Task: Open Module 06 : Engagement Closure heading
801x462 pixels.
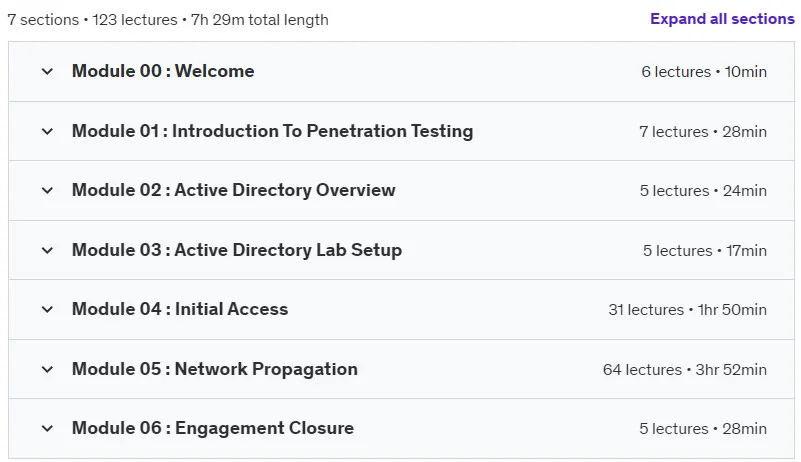Action: tap(213, 428)
